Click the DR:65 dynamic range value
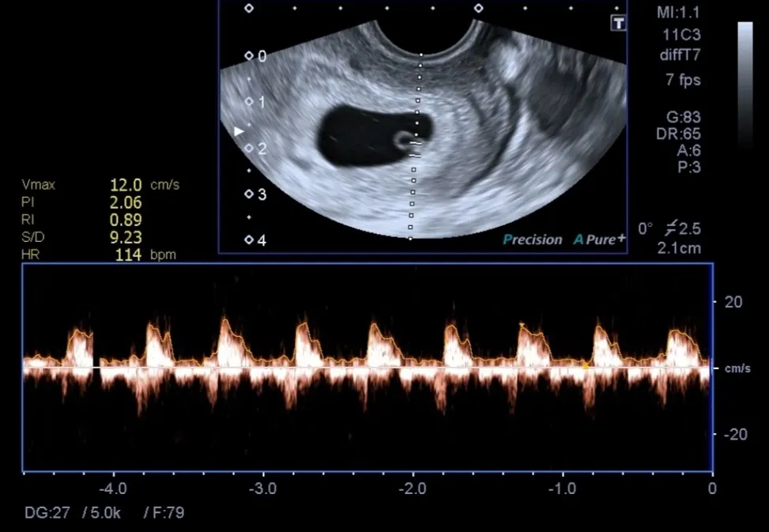This screenshot has width=769, height=532. tap(678, 134)
